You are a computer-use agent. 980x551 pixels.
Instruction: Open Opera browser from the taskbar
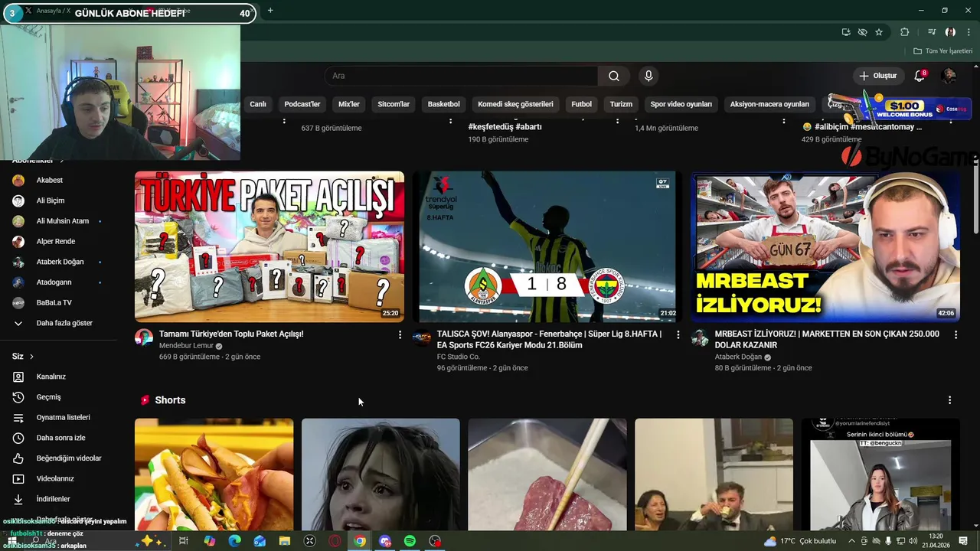335,541
